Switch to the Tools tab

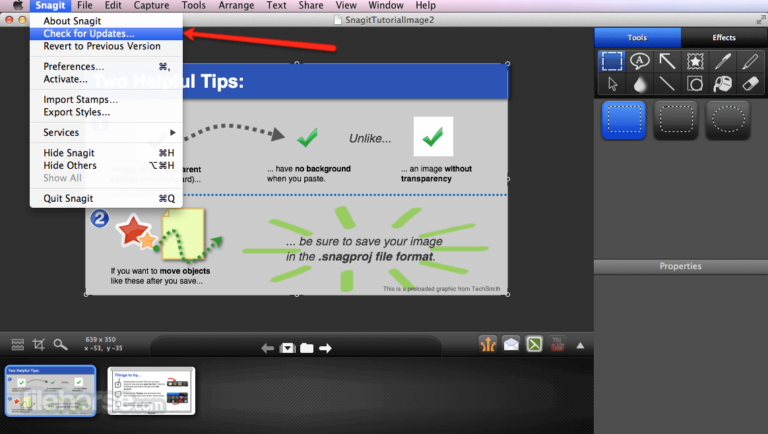click(637, 37)
